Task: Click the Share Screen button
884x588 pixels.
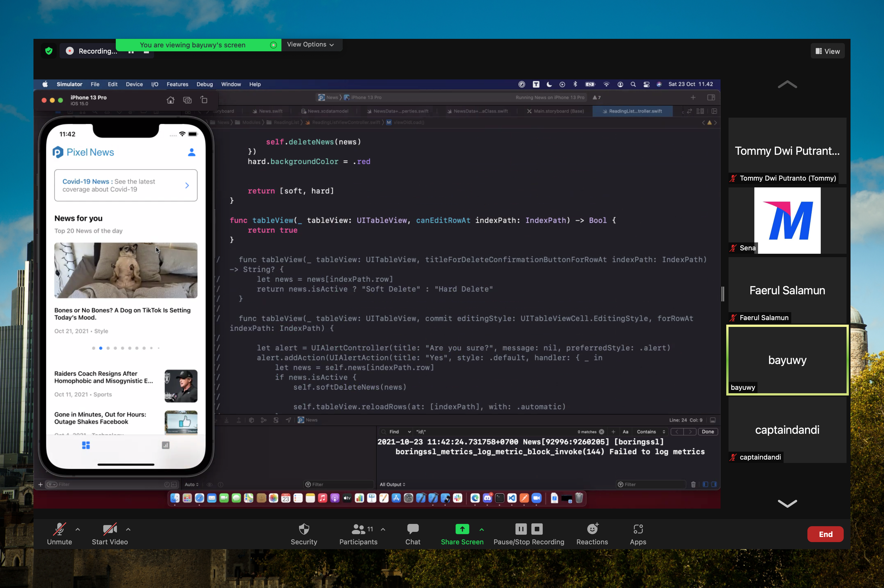Action: coord(462,534)
